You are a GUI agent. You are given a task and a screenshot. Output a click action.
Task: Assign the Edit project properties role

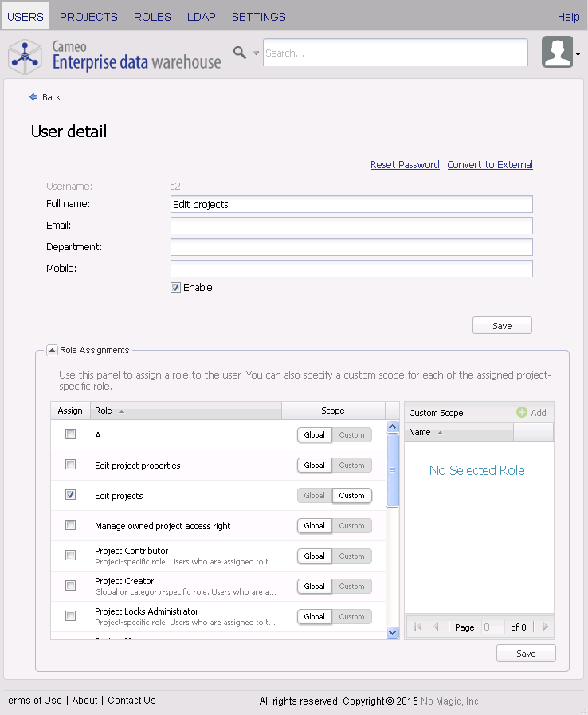click(x=71, y=465)
